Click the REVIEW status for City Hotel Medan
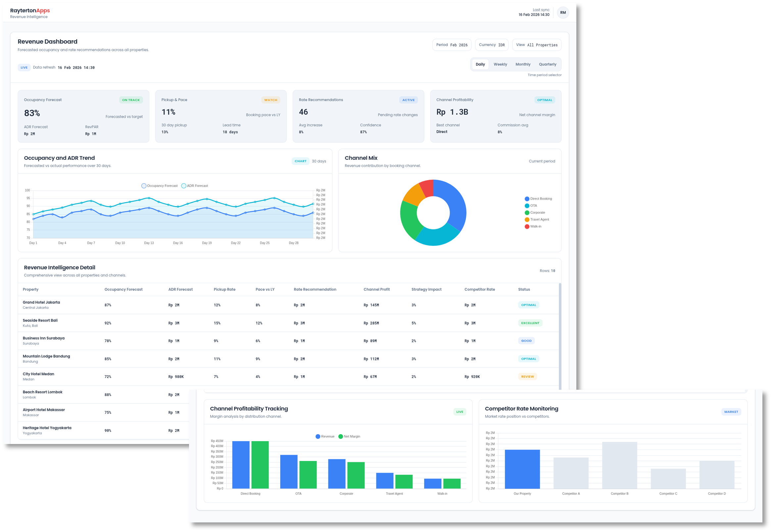772x532 pixels. 527,376
